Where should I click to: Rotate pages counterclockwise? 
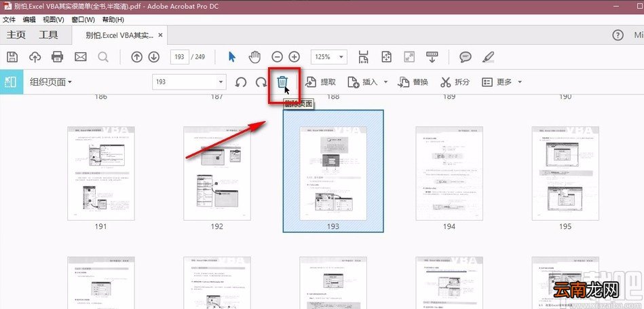click(241, 82)
